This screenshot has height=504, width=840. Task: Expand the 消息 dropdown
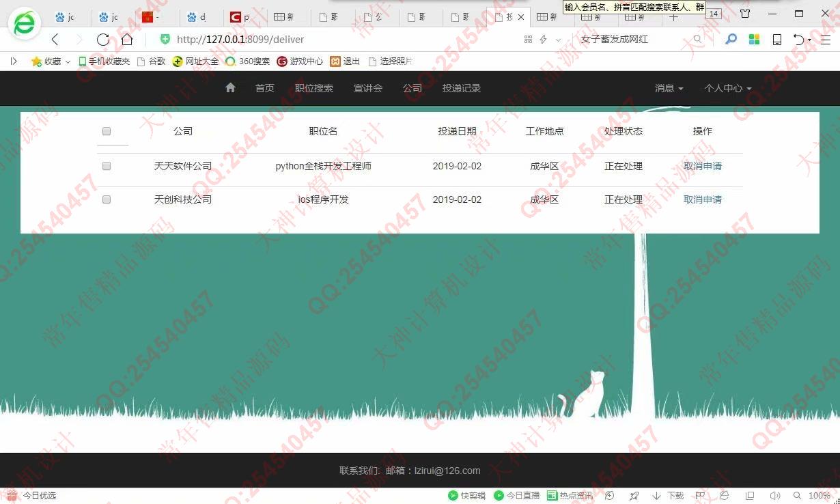[x=669, y=88]
